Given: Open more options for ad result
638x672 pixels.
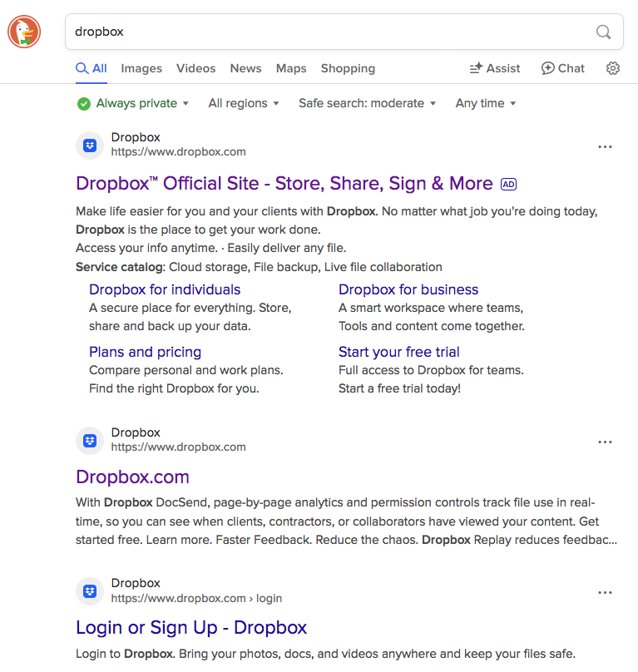Looking at the screenshot, I should tap(605, 147).
